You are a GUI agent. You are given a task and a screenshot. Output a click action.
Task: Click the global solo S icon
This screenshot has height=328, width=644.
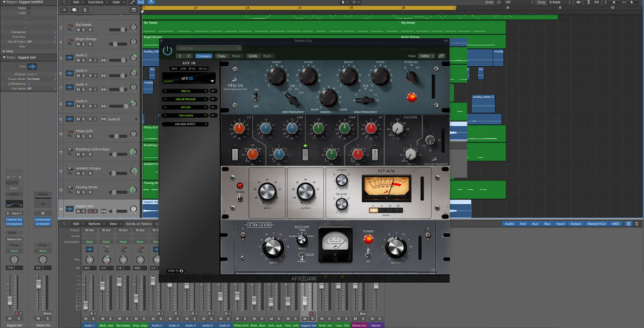tap(85, 10)
